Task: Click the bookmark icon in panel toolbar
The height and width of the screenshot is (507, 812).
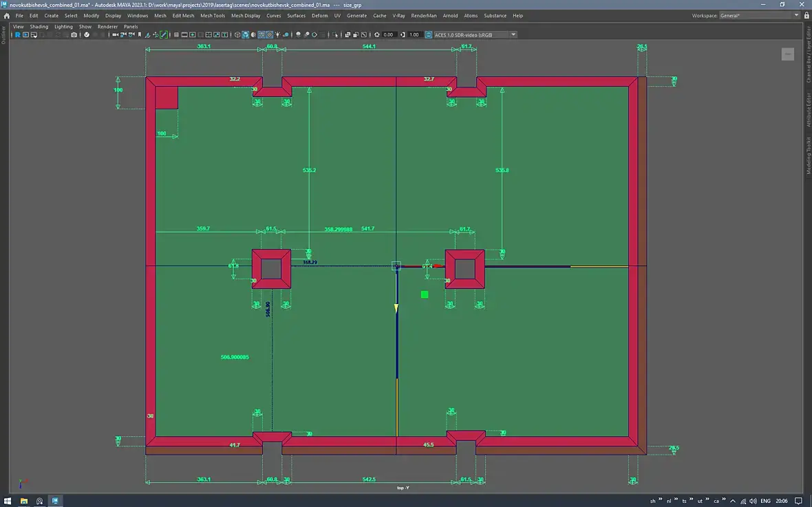Action: click(x=139, y=34)
